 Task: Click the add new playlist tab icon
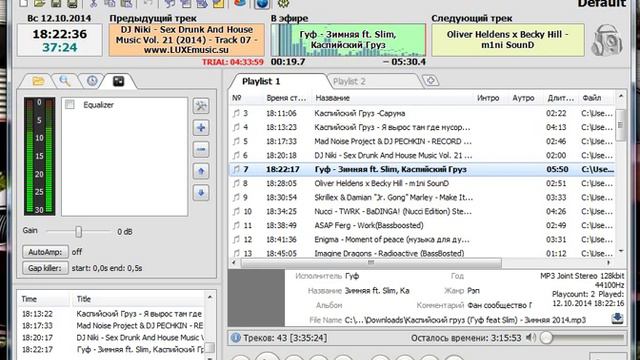pos(430,80)
